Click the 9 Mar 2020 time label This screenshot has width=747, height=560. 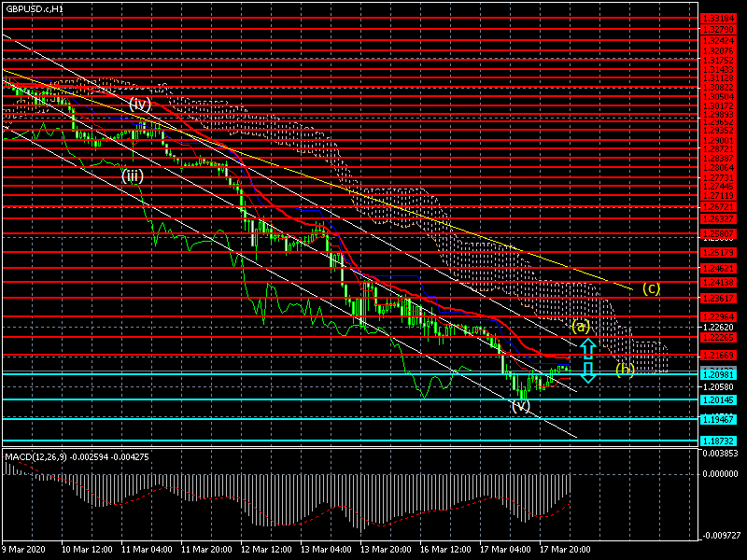[x=24, y=549]
